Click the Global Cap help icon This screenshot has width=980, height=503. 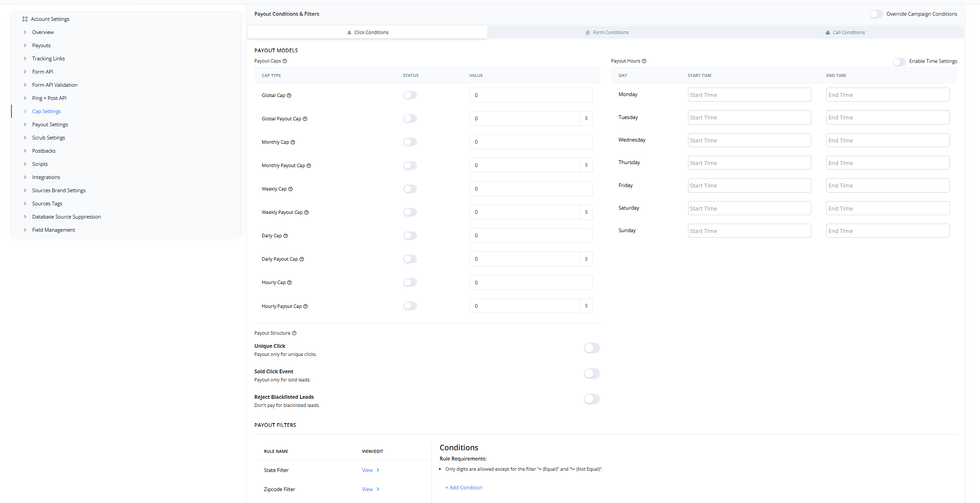pos(289,95)
